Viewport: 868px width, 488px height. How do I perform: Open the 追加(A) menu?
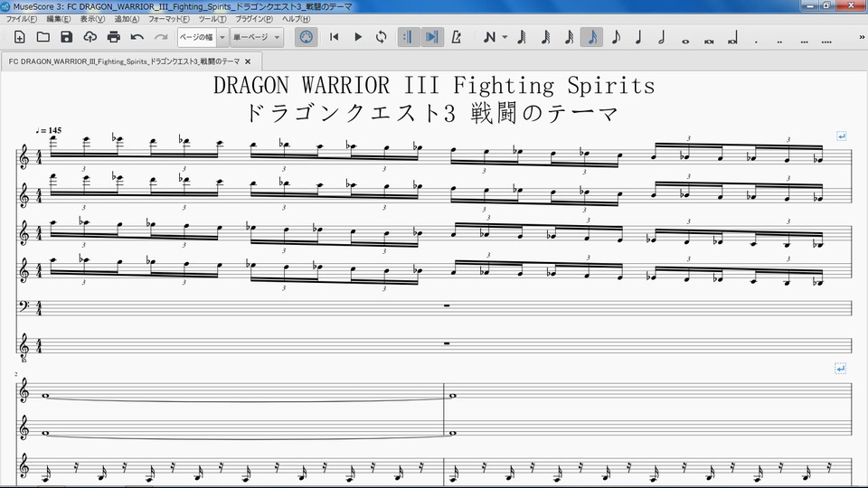(x=127, y=19)
